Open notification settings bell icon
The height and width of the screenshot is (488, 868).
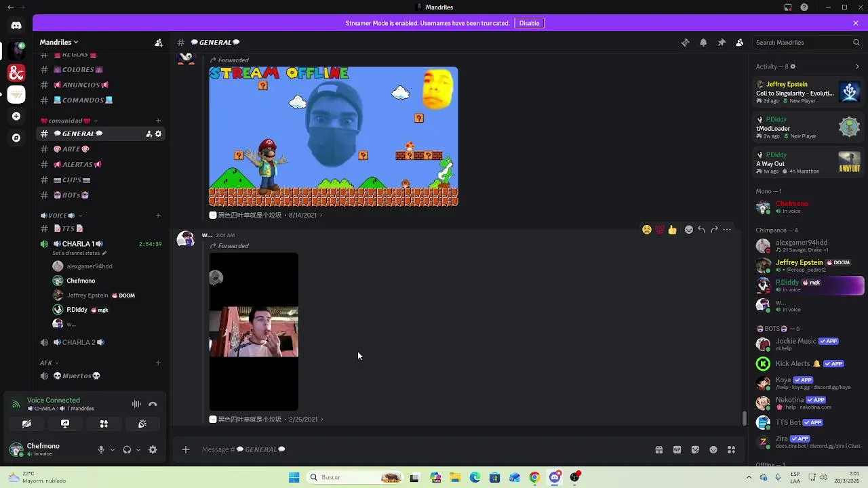[703, 42]
